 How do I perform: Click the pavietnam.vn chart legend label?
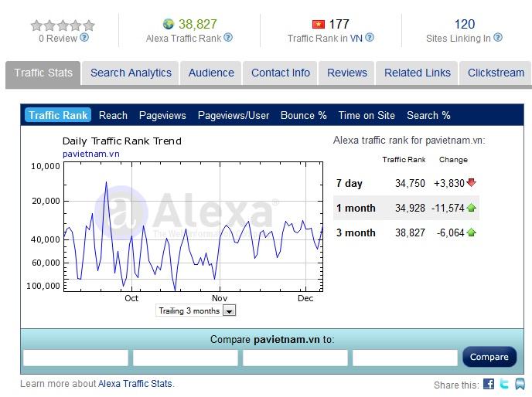click(91, 154)
